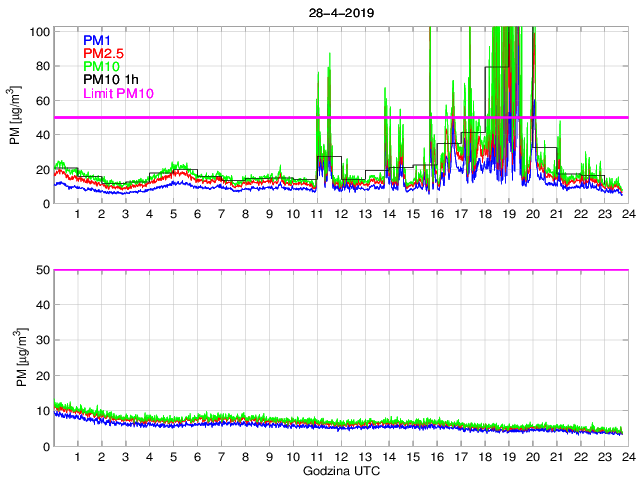The width and height of the screenshot is (640, 480).
Task: Click the 80 tick on the top y-axis
Action: 41,66
